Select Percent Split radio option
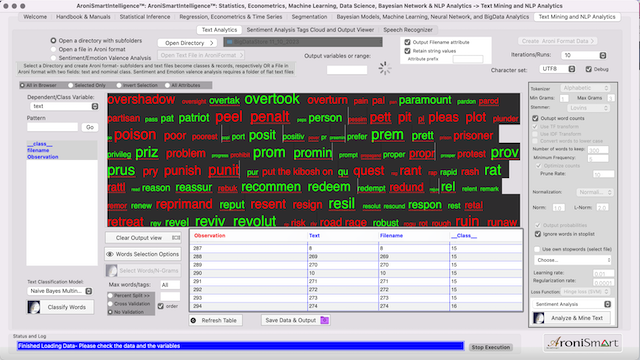The width and height of the screenshot is (640, 360). 110,295
